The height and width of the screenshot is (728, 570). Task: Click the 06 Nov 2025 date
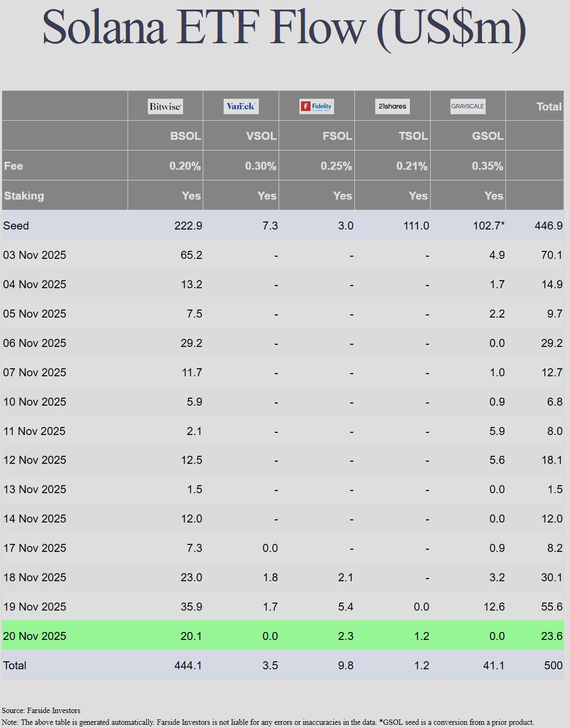[x=35, y=343]
